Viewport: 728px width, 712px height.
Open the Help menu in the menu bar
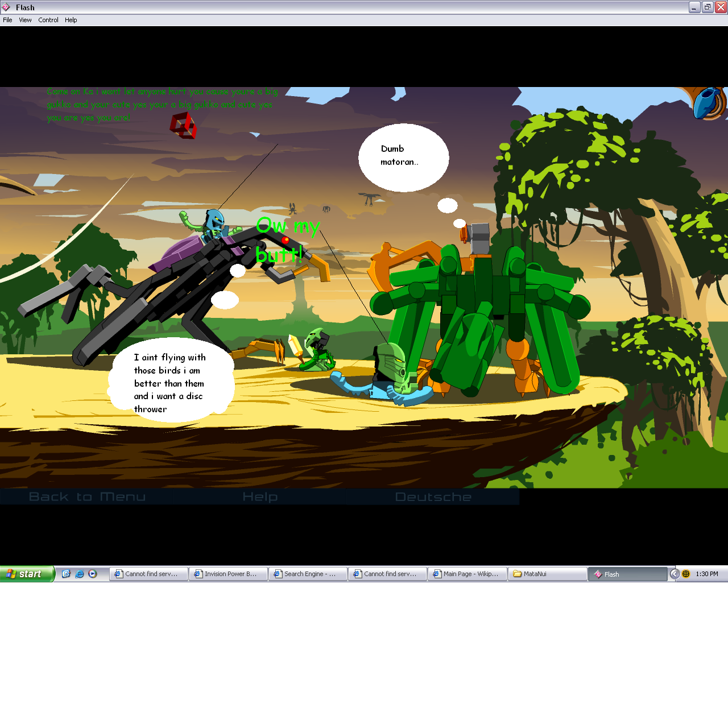click(x=71, y=20)
